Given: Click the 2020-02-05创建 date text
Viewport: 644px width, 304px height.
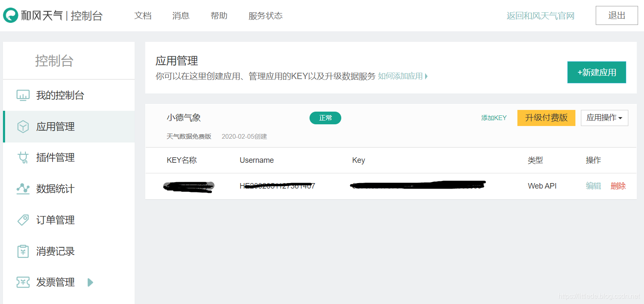Looking at the screenshot, I should pyautogui.click(x=244, y=137).
